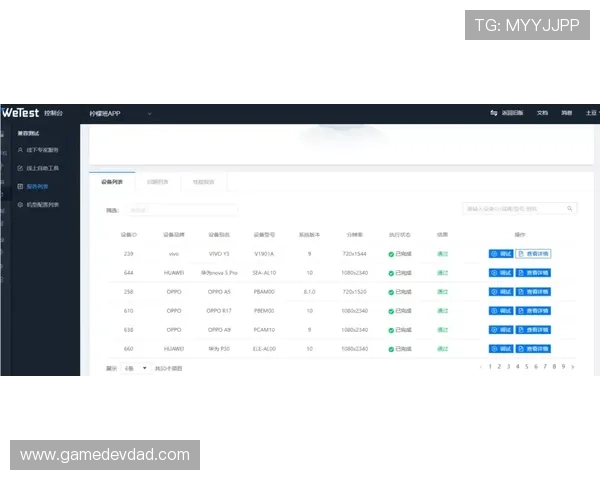Go to page 1
The height and width of the screenshot is (480, 600).
point(490,367)
